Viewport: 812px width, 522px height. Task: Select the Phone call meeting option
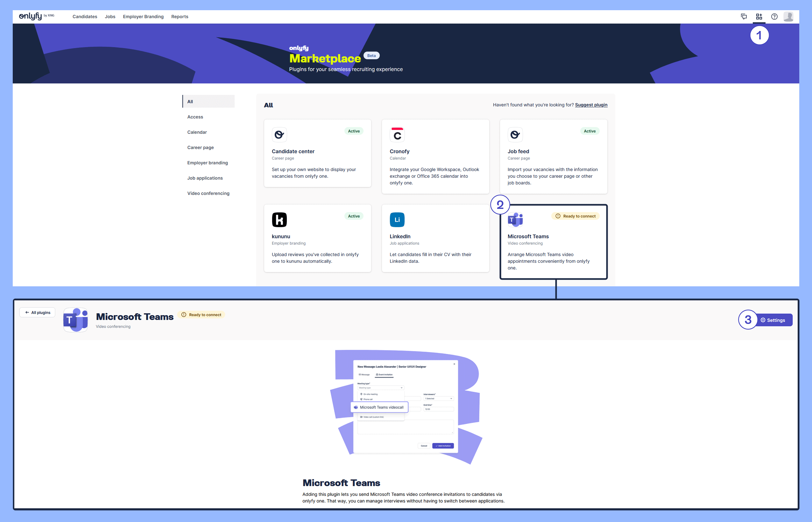click(x=368, y=399)
